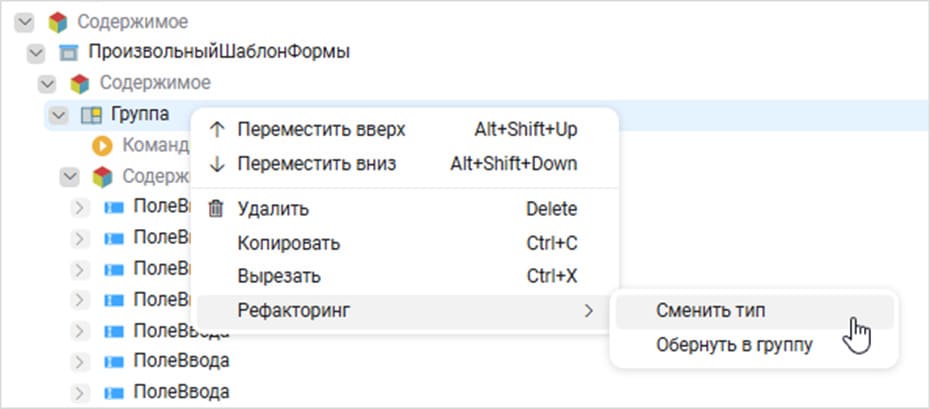Click the orange Команда play icon
This screenshot has width=930, height=409.
(x=101, y=146)
